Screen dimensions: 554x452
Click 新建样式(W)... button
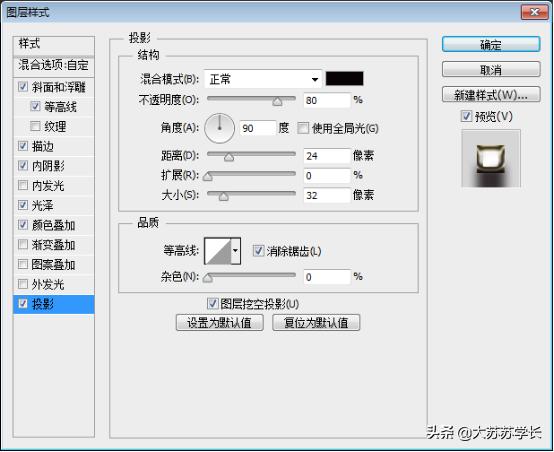491,95
